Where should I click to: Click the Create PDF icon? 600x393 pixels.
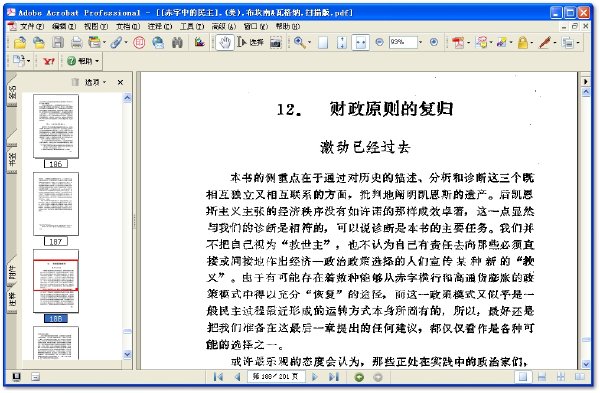pos(458,42)
